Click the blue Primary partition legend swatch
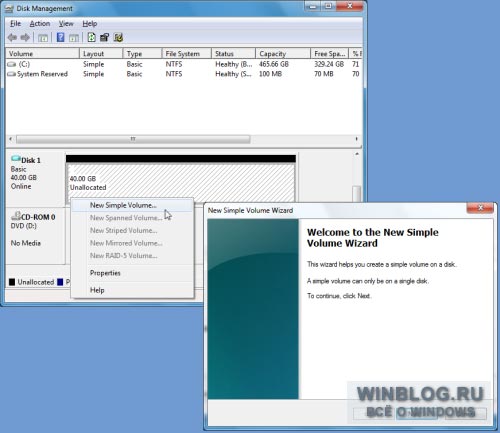The height and width of the screenshot is (433, 500). click(x=60, y=282)
